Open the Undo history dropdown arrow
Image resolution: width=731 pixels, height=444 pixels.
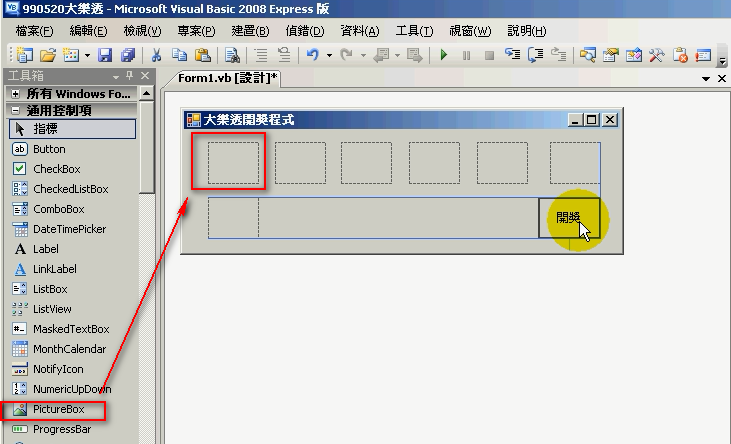tap(329, 56)
